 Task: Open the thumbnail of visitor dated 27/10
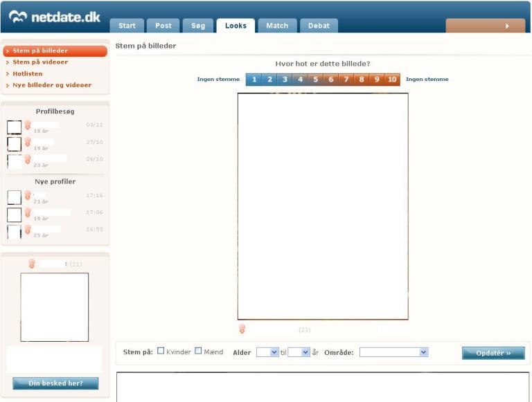tap(15, 144)
